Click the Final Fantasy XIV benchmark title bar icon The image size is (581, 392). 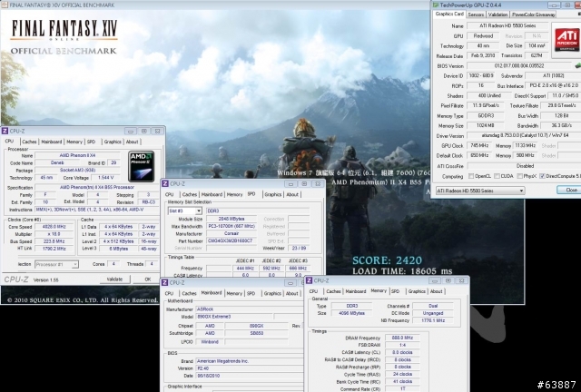[x=4, y=5]
